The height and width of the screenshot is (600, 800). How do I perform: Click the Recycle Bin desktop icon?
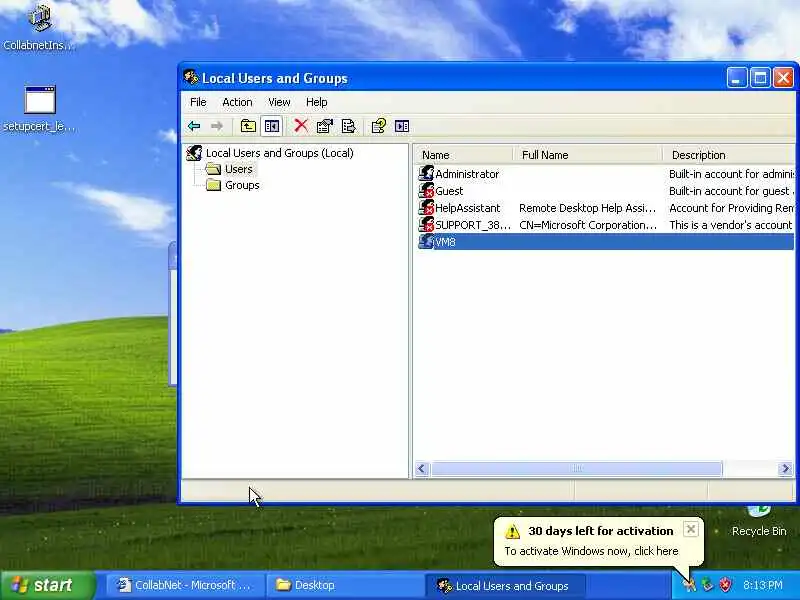point(759,512)
